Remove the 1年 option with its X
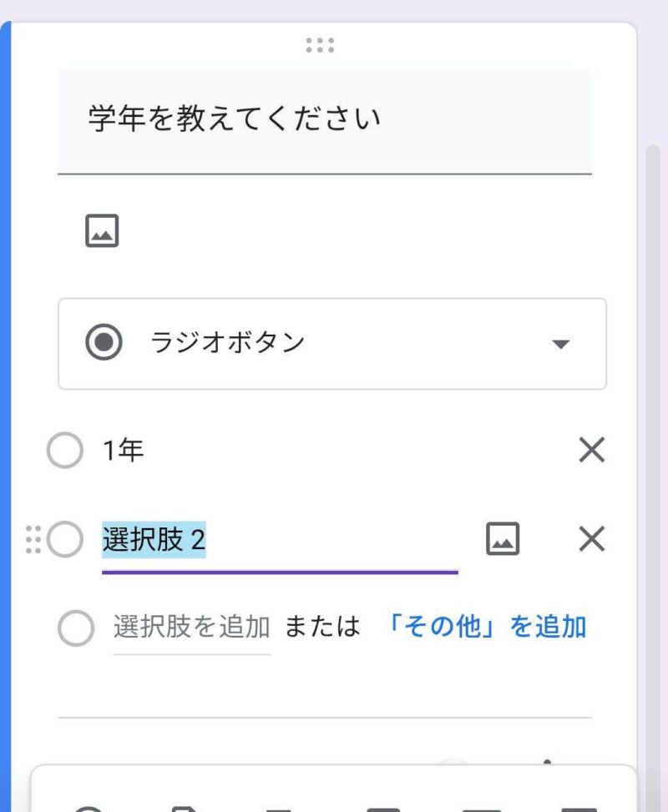668x812 pixels. 591,450
